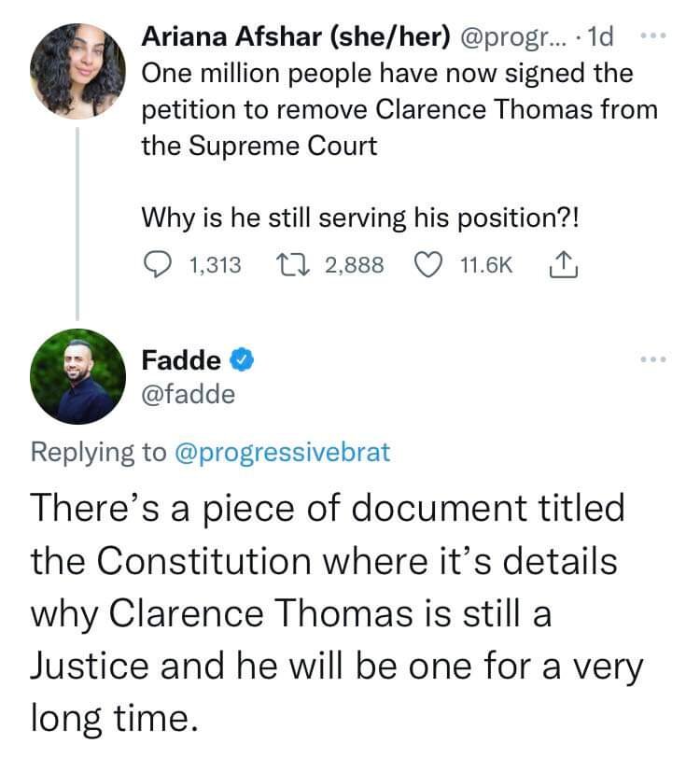Open Fadde's profile picture

[x=77, y=376]
